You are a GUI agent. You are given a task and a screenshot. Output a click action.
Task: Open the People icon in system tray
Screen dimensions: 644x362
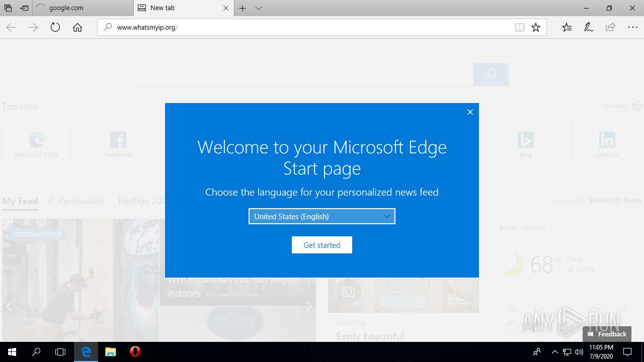click(x=537, y=352)
